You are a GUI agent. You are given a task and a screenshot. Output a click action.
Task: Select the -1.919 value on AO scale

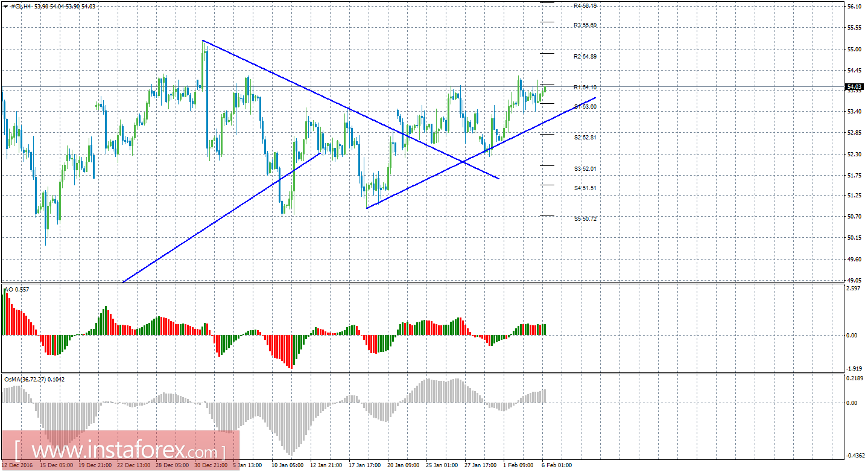853,368
